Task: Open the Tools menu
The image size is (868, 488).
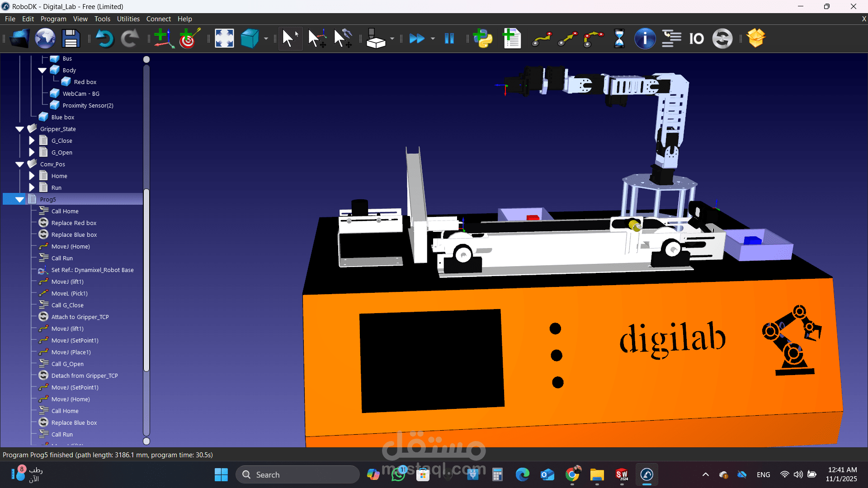Action: tap(102, 19)
